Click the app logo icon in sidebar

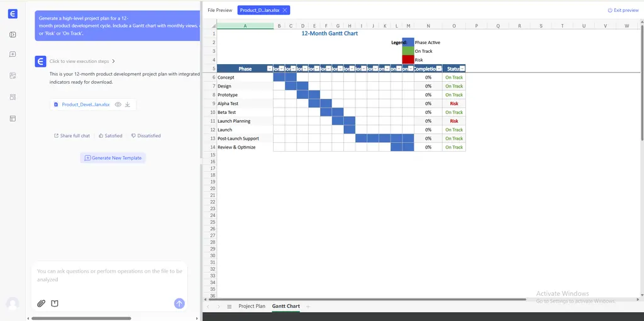coord(13,14)
